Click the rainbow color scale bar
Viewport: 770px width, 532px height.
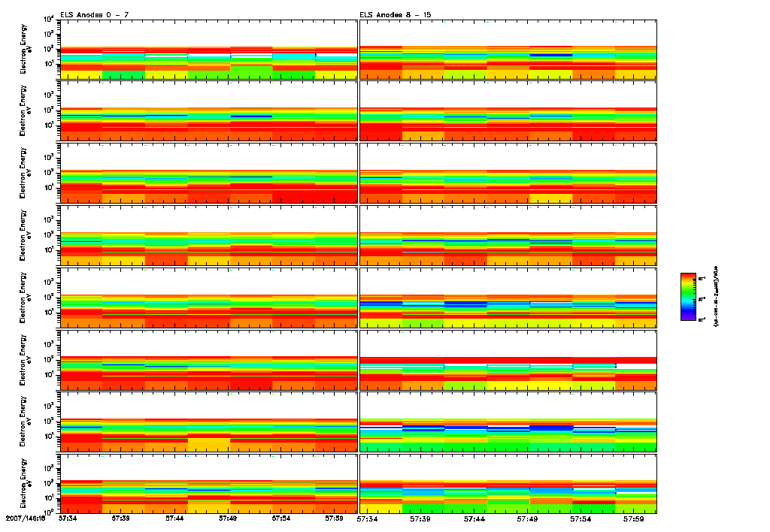point(688,297)
